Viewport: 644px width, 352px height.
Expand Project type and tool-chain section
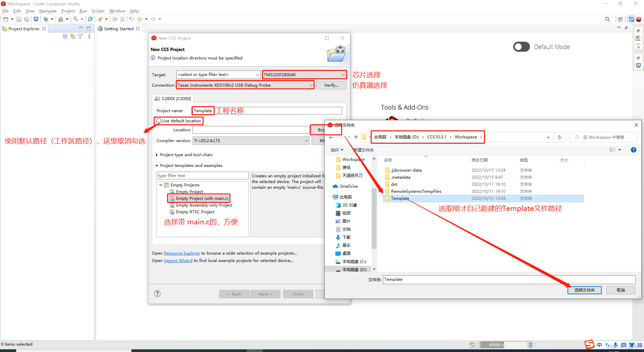pyautogui.click(x=157, y=155)
